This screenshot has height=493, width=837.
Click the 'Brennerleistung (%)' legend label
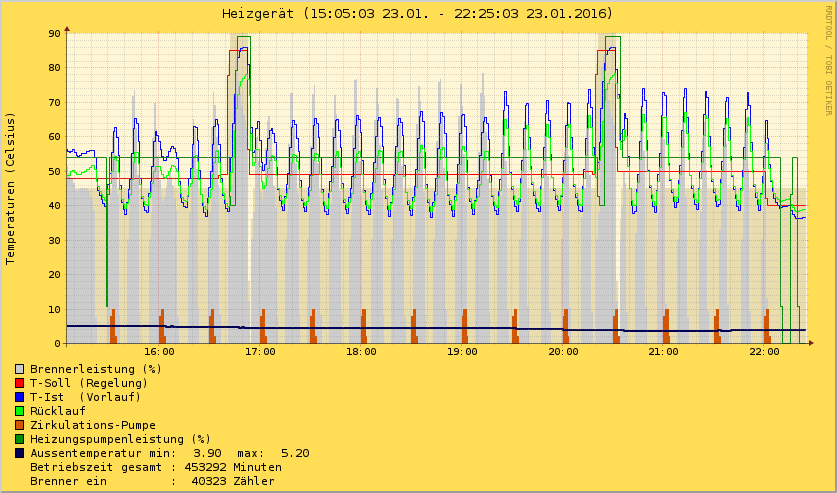(x=96, y=369)
